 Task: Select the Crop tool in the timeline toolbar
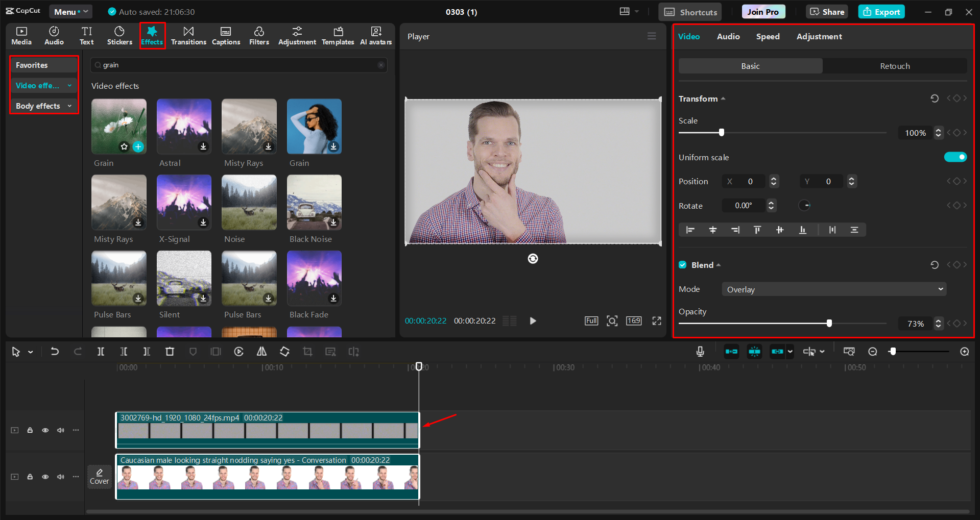(x=307, y=352)
